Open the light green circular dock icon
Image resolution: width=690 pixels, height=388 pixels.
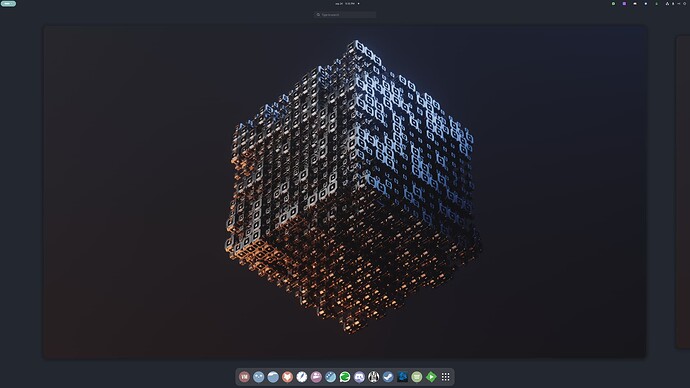(417, 377)
